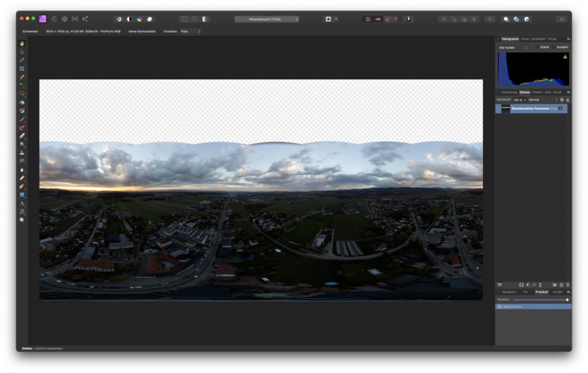Select the Paint Brush tool
Screen dimensions: 588x373
[x=22, y=119]
